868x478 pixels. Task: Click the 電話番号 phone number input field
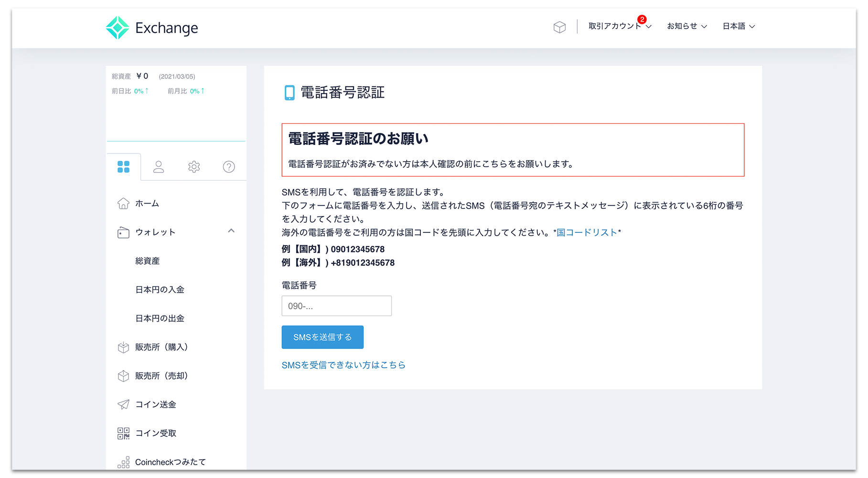coord(336,305)
